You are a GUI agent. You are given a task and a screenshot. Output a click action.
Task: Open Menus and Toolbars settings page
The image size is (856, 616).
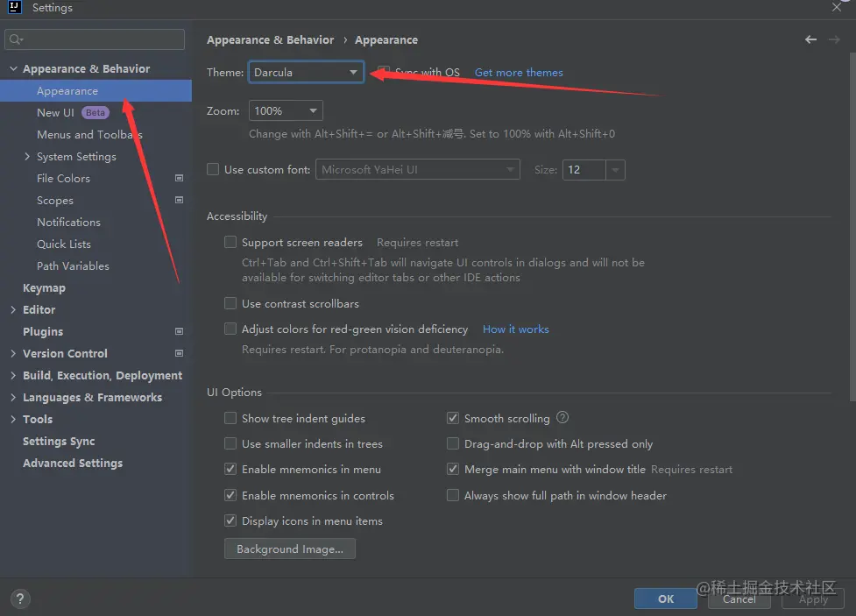point(89,134)
